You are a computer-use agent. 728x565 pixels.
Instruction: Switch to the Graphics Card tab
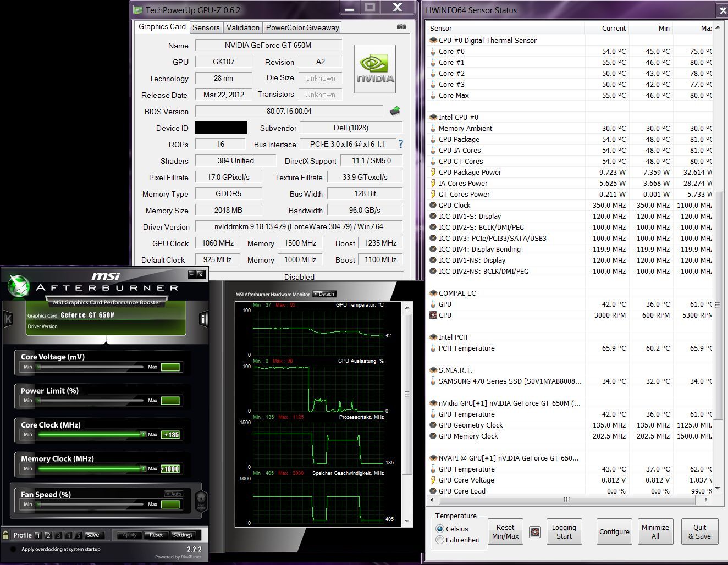(x=162, y=27)
